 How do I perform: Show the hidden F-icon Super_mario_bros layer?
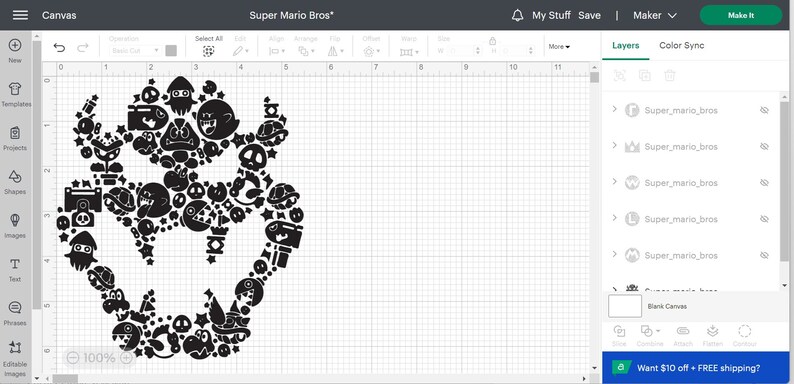click(764, 110)
